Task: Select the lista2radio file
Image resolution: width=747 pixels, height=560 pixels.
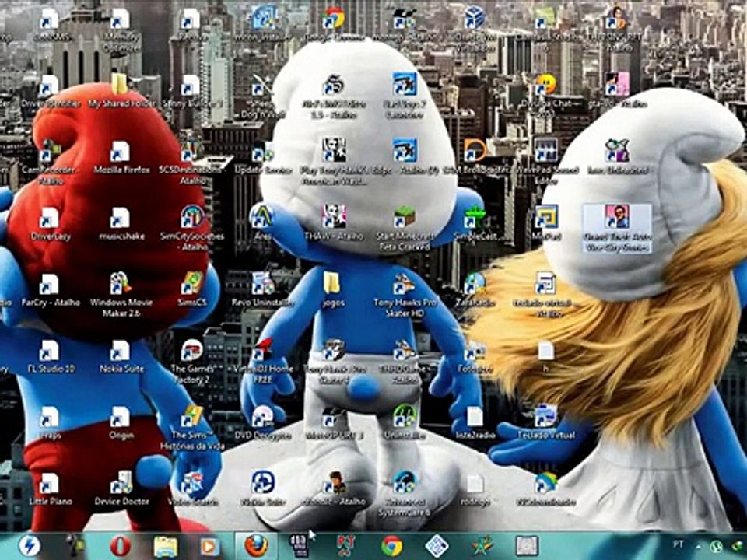Action: [475, 423]
